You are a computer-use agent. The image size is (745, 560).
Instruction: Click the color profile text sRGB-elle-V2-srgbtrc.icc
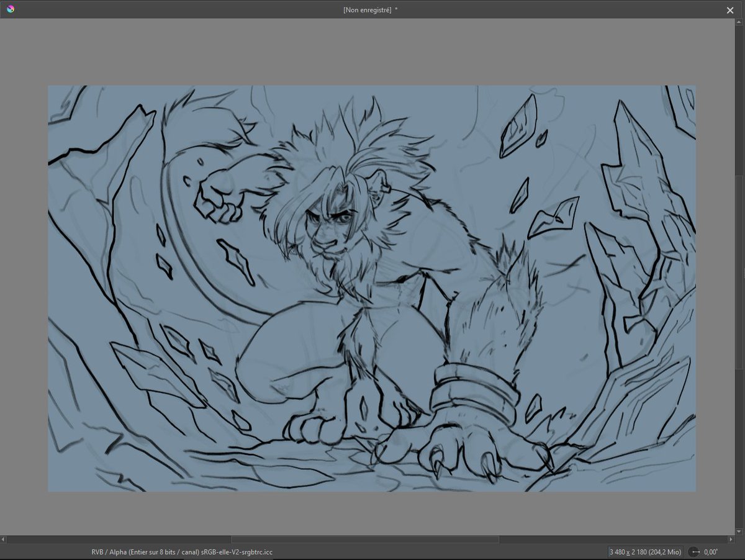pyautogui.click(x=237, y=551)
